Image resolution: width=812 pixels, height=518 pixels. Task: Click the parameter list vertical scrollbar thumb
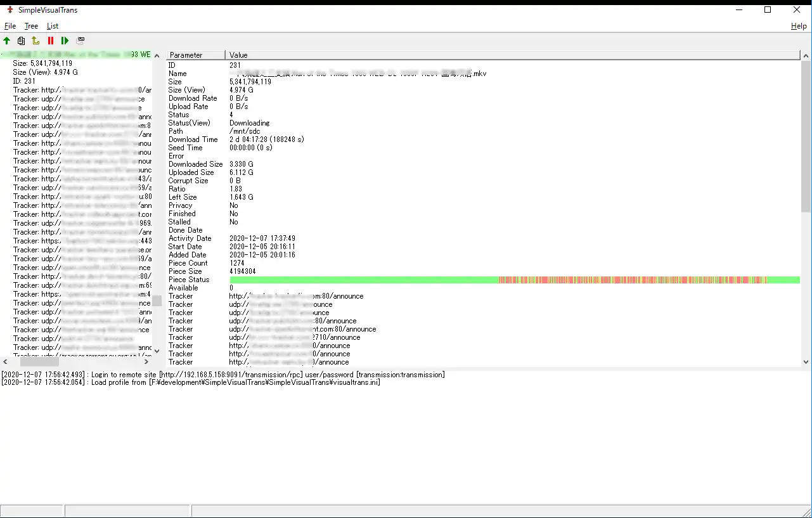coord(806,136)
